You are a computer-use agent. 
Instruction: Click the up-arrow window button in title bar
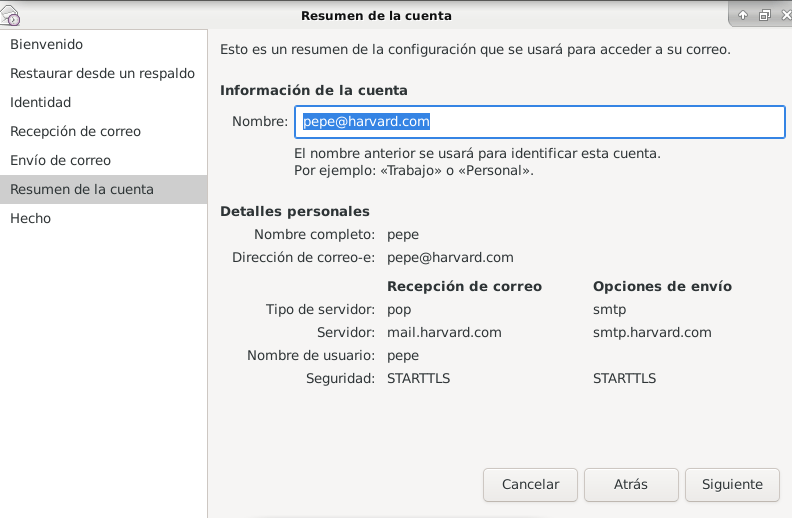743,15
